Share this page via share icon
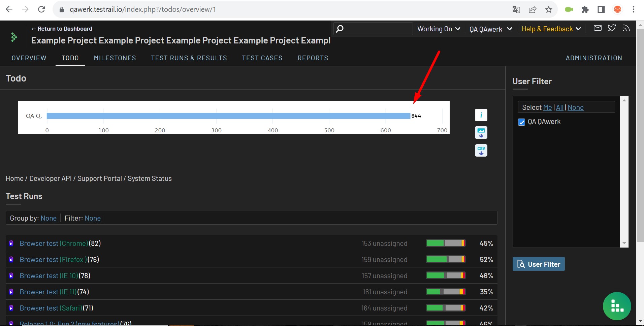This screenshot has height=326, width=644. pos(533,9)
